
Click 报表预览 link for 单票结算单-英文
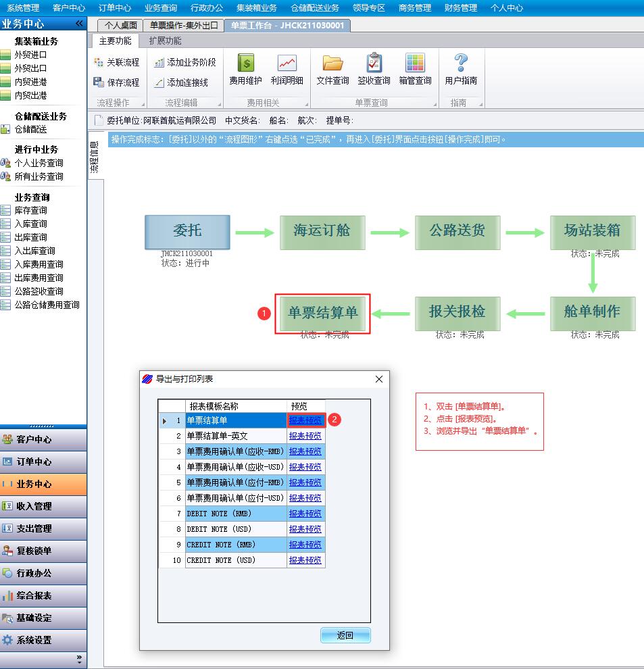tap(305, 436)
